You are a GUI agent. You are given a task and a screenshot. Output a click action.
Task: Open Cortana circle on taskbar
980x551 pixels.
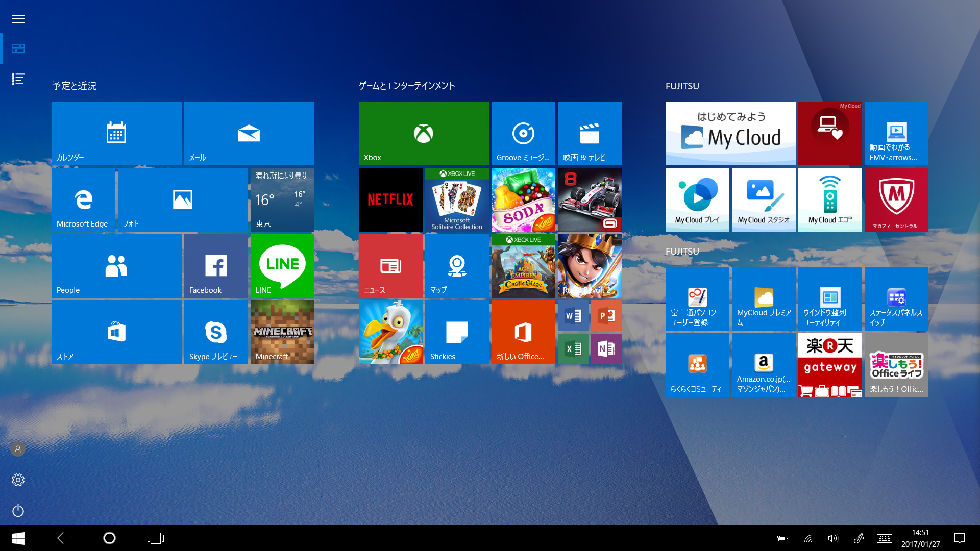(x=109, y=538)
